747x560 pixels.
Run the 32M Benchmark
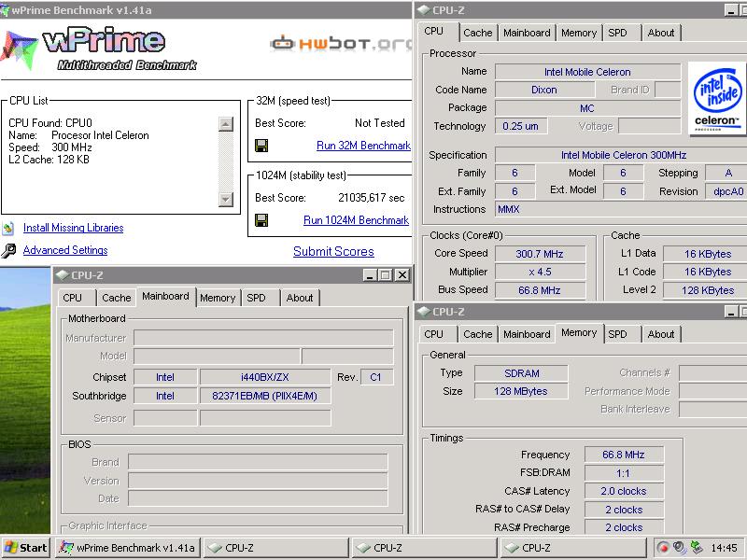point(363,146)
